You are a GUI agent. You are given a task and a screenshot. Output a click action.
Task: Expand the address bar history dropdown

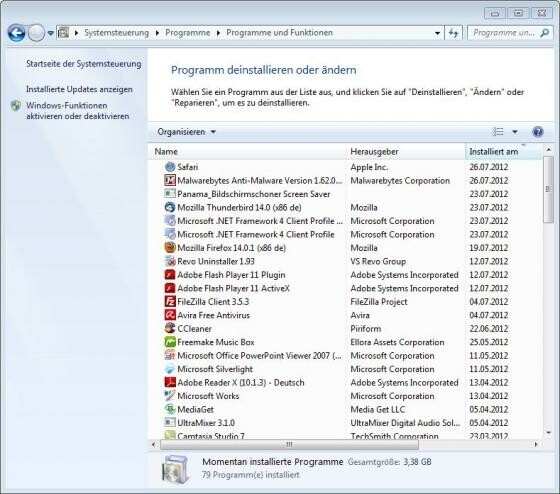tap(437, 33)
